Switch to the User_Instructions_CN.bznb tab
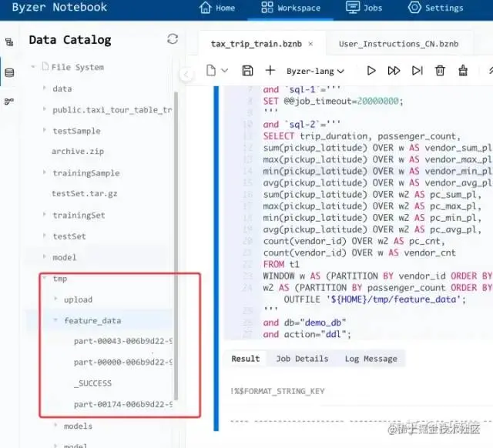493x448 pixels. pyautogui.click(x=398, y=44)
